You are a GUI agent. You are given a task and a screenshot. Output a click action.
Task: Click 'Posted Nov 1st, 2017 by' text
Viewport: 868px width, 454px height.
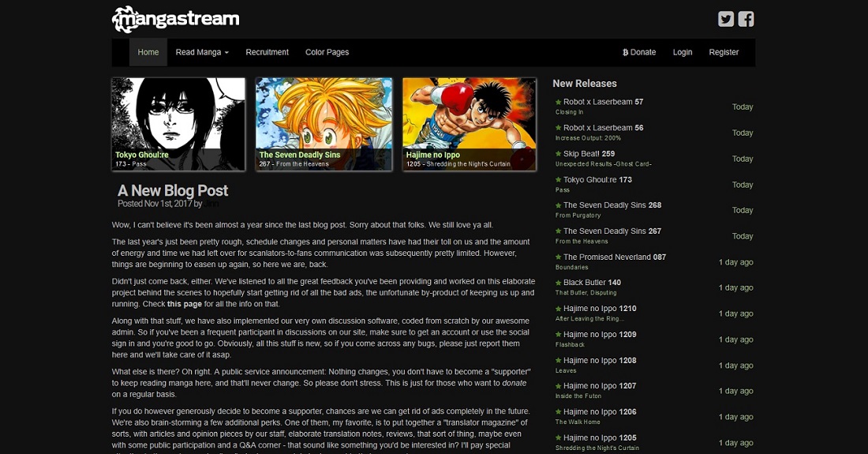coord(160,204)
